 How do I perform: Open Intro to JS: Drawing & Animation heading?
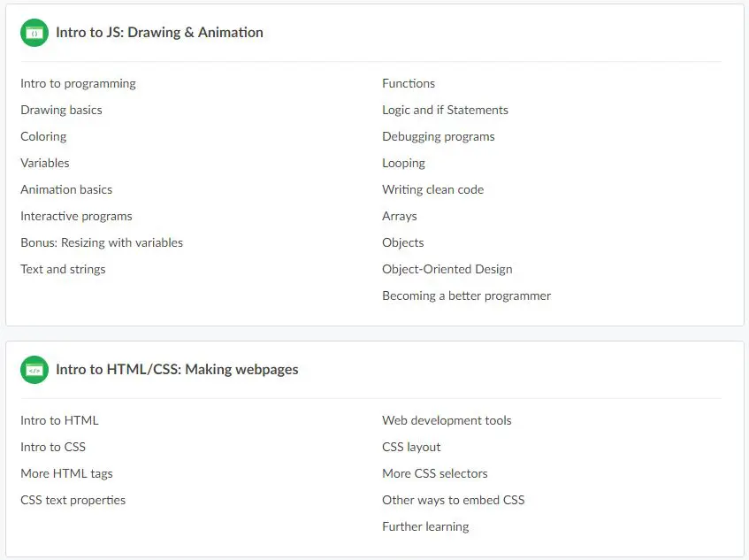pyautogui.click(x=159, y=33)
